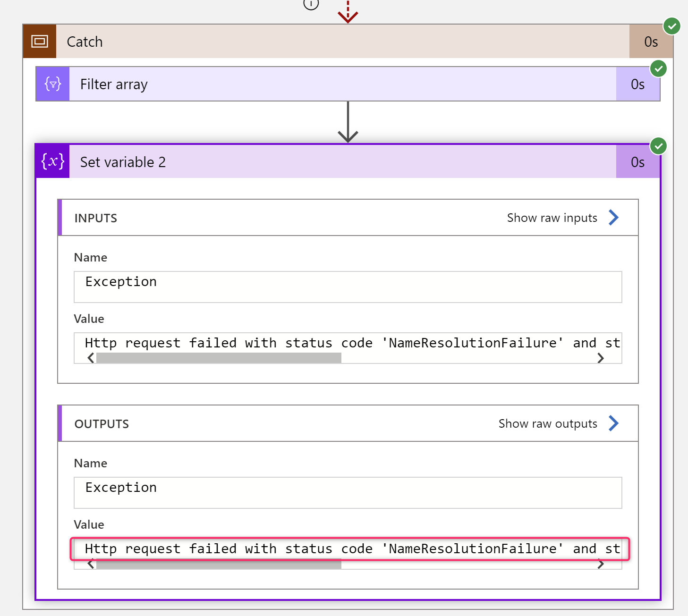
Task: Open Show raw inputs link
Action: (x=552, y=218)
